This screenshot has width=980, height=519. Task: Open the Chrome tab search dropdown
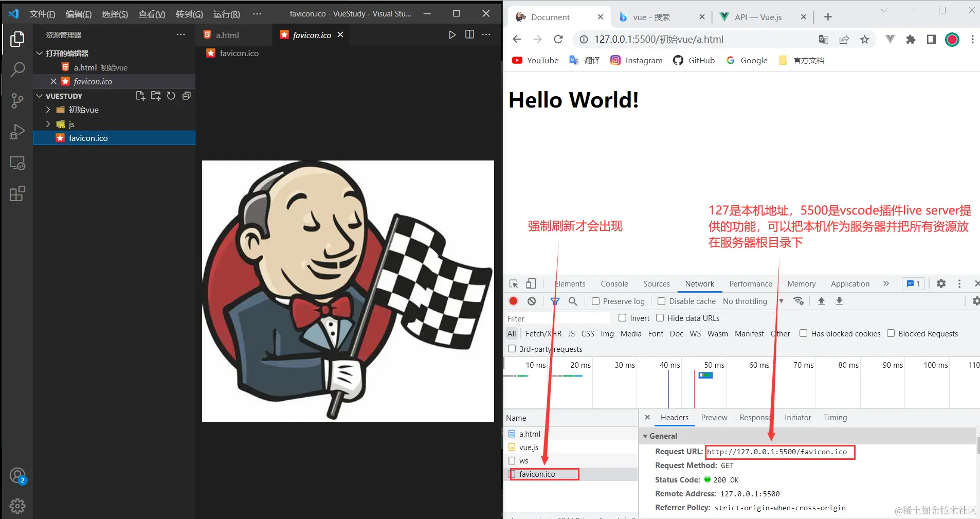coord(883,10)
